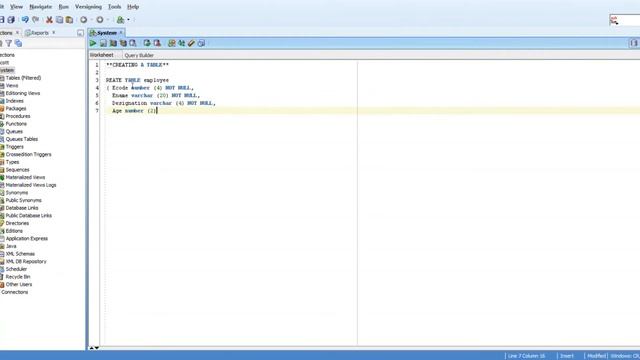This screenshot has width=640, height=360.
Task: Click the Undo icon in main toolbar
Action: click(x=25, y=20)
